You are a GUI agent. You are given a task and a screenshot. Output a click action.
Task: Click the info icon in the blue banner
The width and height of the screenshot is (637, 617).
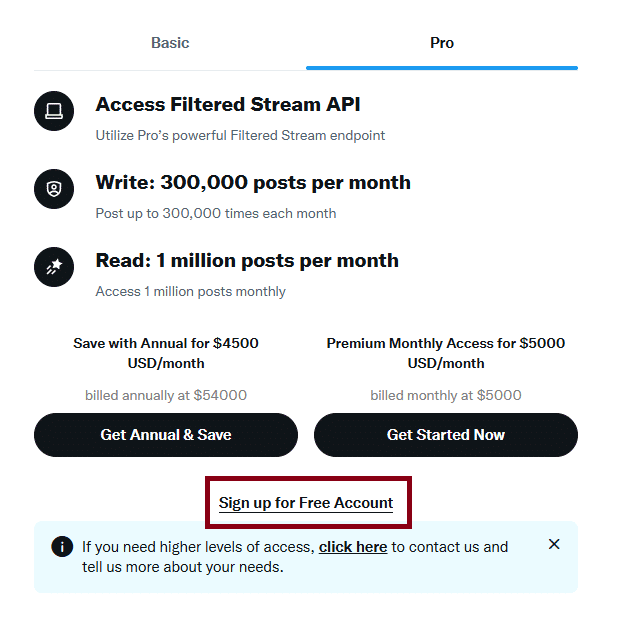click(62, 547)
